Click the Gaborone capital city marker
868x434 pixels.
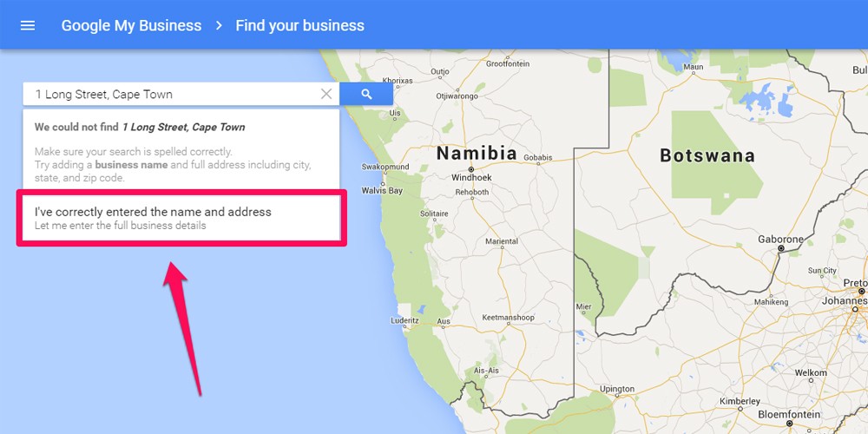click(x=780, y=248)
